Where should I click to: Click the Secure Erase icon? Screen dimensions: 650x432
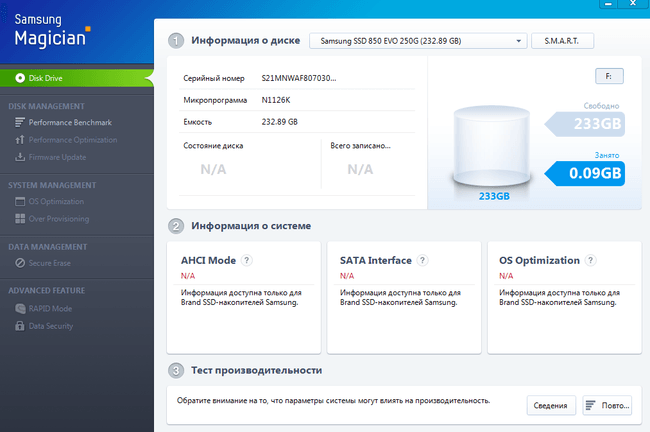tap(20, 263)
